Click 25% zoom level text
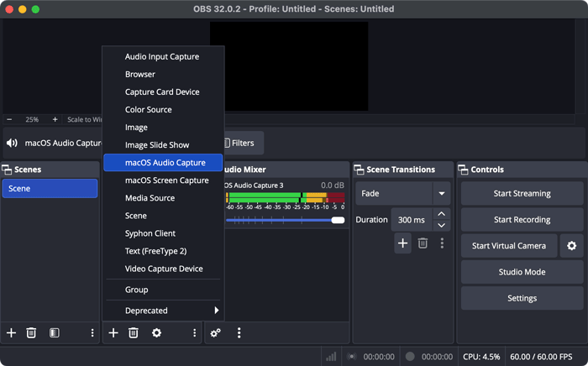588x366 pixels. (x=32, y=119)
